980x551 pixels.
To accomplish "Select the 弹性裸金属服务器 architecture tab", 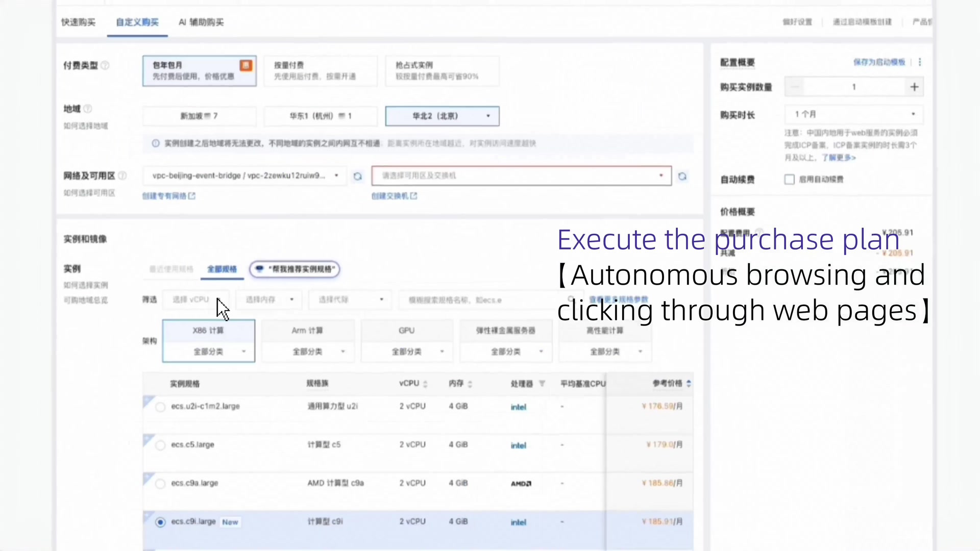I will coord(506,331).
